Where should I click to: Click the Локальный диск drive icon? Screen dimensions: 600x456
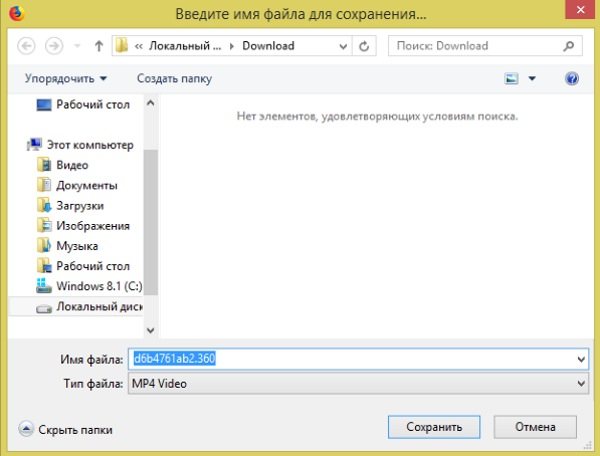[44, 308]
